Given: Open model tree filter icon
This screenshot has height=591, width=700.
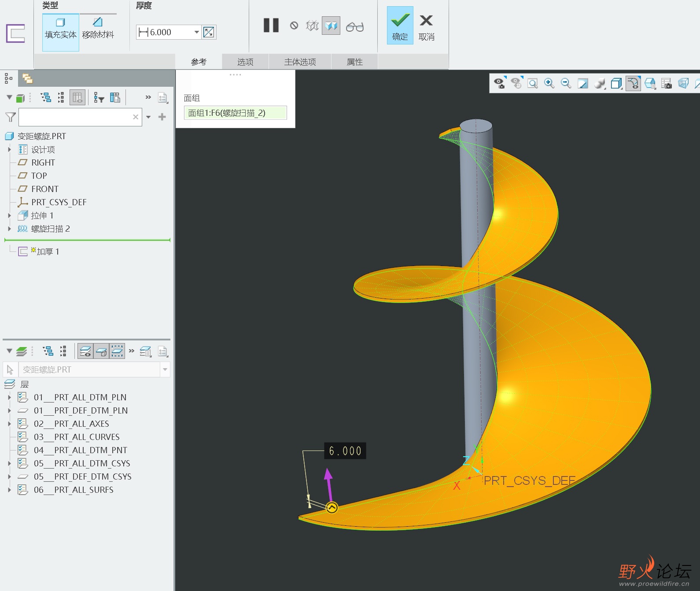Looking at the screenshot, I should 99,97.
